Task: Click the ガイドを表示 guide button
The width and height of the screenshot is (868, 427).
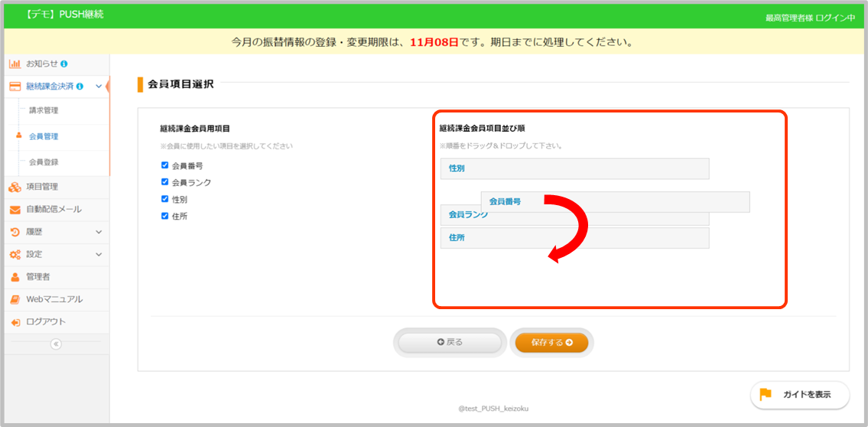Action: click(x=799, y=395)
